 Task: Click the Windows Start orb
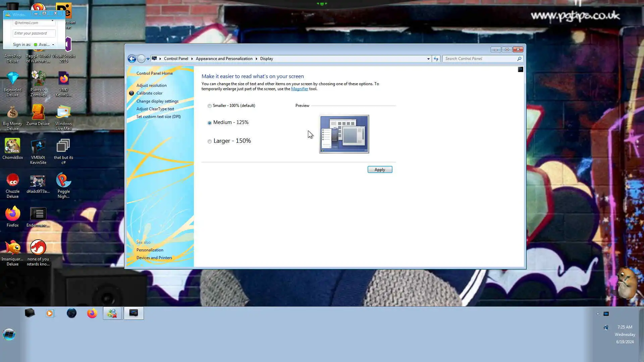point(9,334)
